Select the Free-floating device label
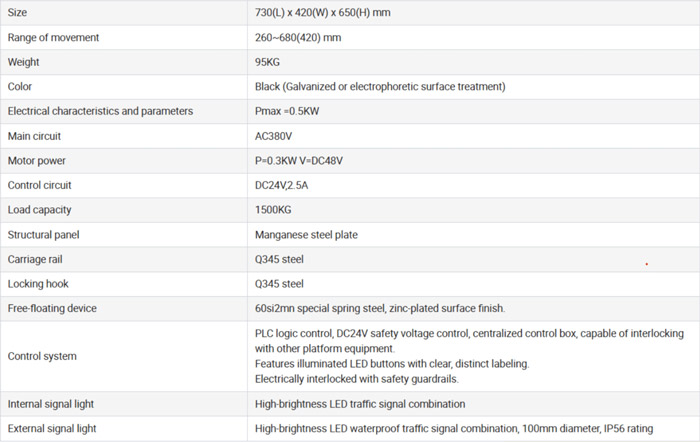The image size is (700, 442). pyautogui.click(x=52, y=309)
